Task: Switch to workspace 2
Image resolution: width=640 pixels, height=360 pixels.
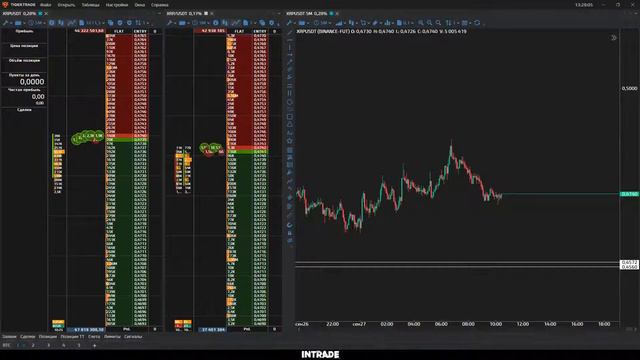Action: [33, 345]
